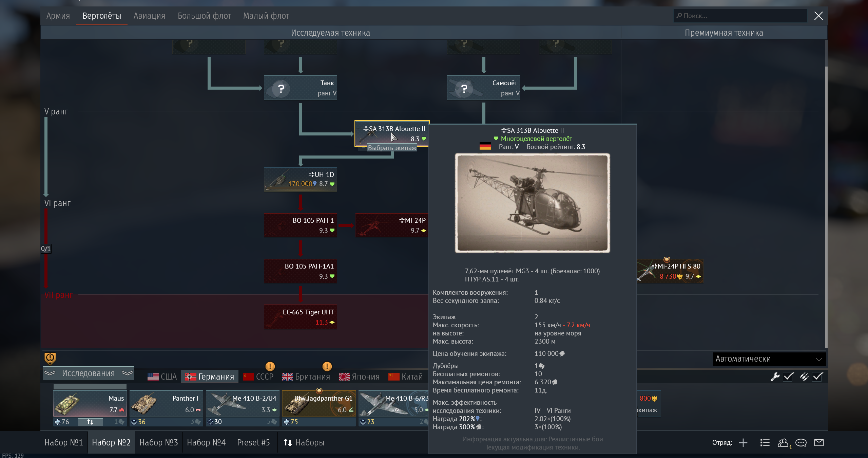Click the Премиумная техника header
Image resolution: width=868 pixels, height=458 pixels.
coord(724,33)
